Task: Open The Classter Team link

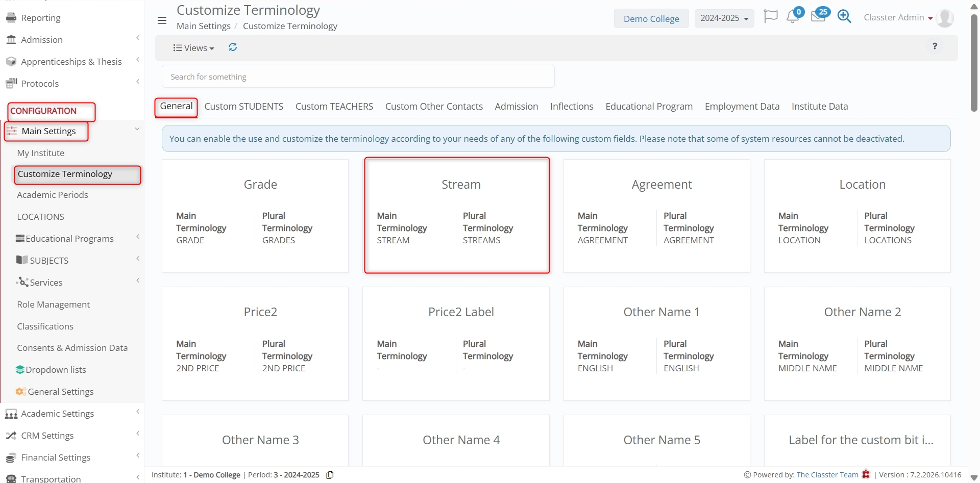Action: (827, 475)
